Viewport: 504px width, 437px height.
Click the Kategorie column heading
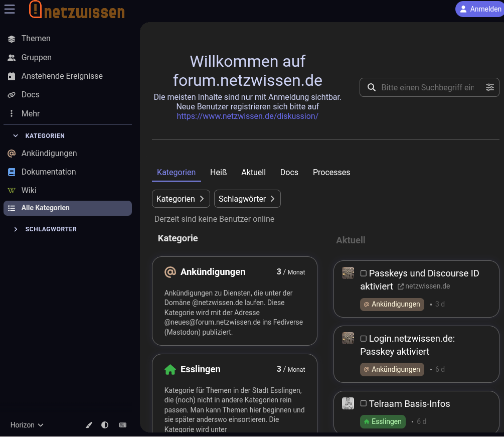178,238
